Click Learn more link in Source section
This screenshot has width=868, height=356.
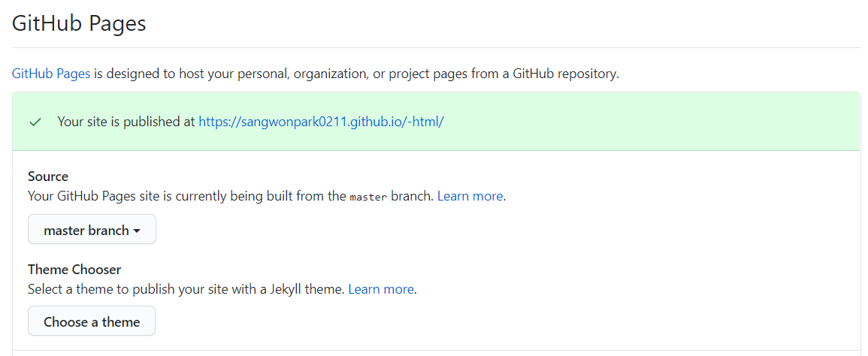point(470,196)
